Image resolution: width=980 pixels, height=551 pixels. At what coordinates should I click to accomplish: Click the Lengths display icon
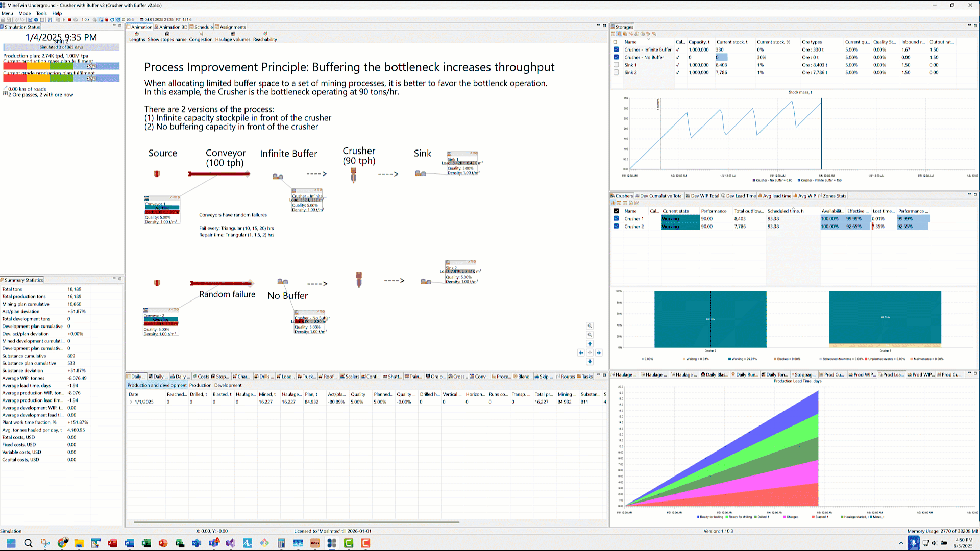(x=137, y=34)
